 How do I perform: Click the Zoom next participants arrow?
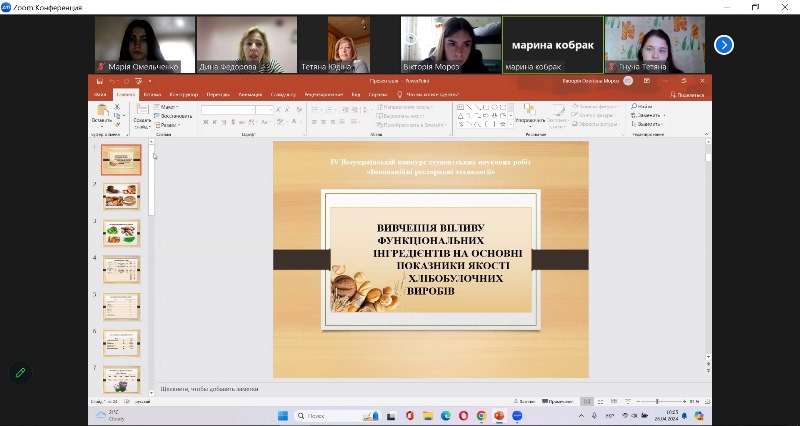(724, 44)
